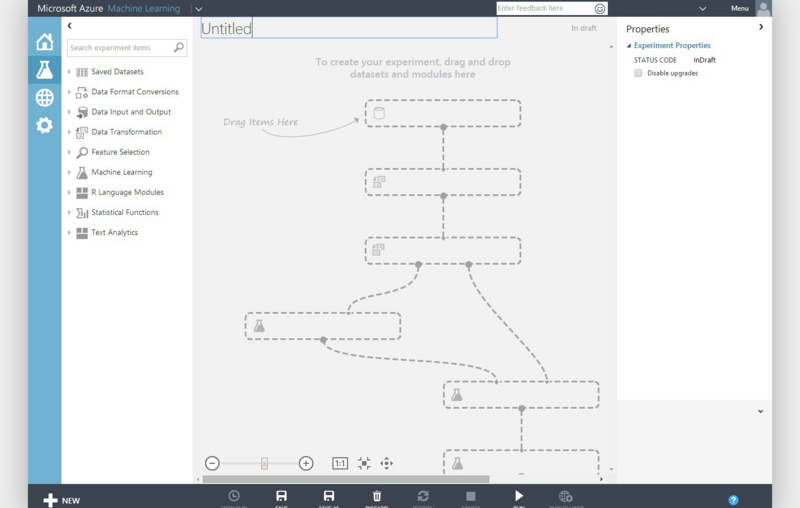Toggle the Disable upgrades checkbox
This screenshot has width=800, height=508.
click(638, 73)
